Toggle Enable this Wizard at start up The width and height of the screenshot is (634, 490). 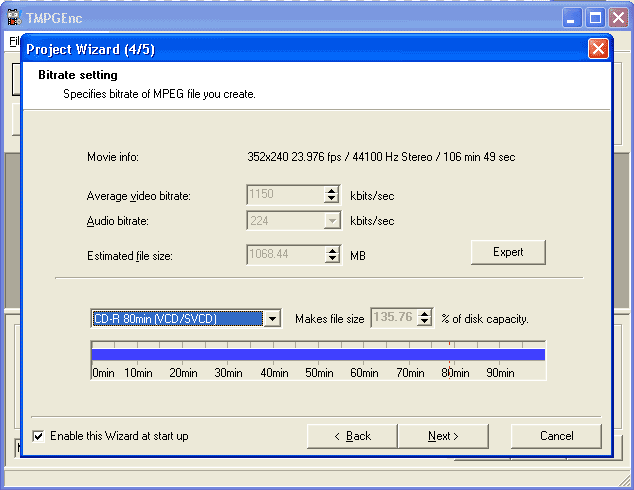coord(38,436)
